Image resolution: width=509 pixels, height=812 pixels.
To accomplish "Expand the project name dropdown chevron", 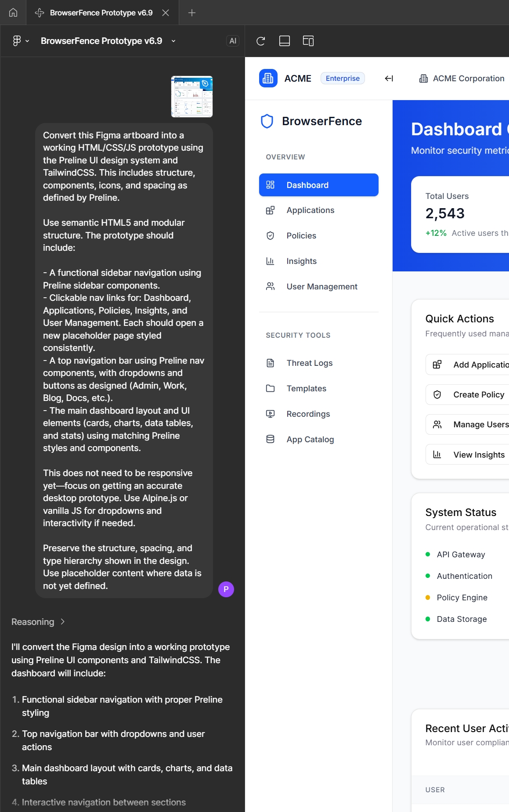I will 173,41.
